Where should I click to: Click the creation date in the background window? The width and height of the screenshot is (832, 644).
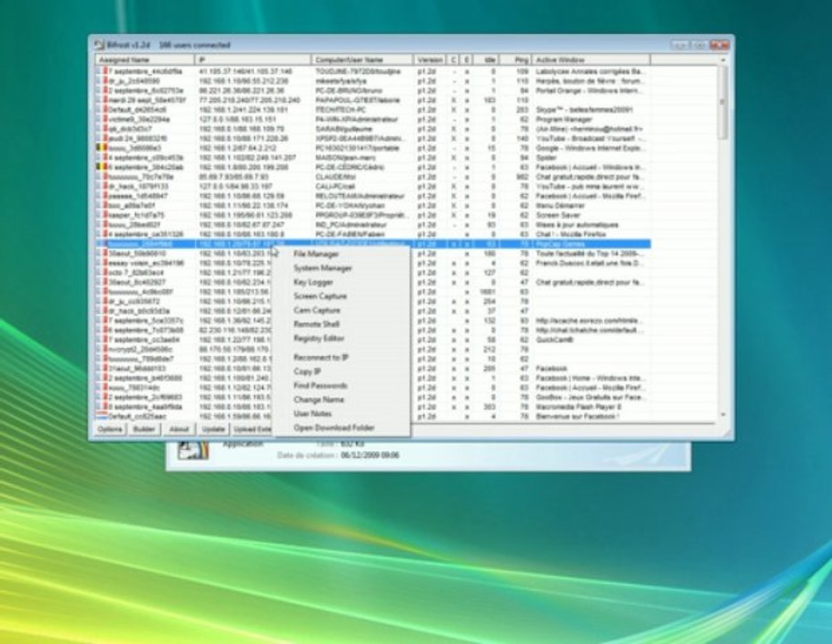pyautogui.click(x=369, y=455)
